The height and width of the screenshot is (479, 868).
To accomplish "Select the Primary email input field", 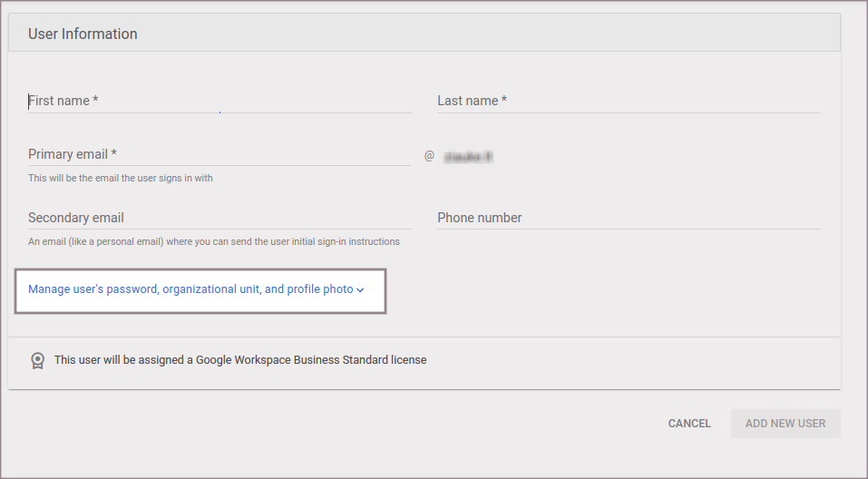I will [219, 154].
